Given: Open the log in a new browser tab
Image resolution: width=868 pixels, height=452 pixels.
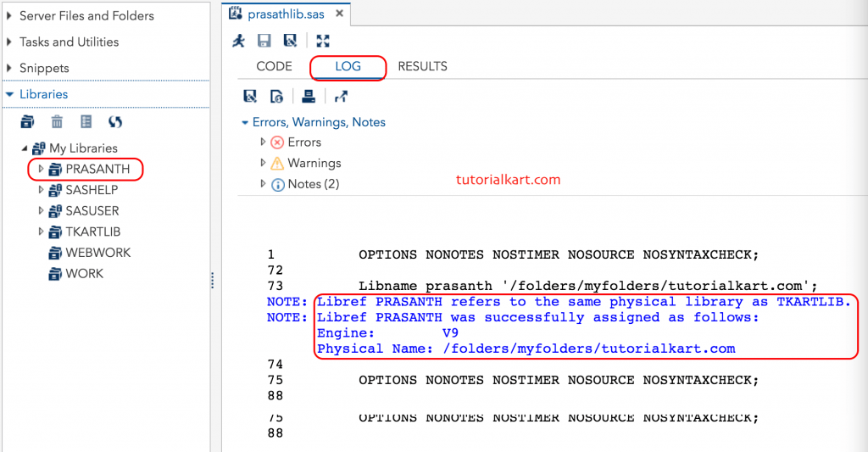Looking at the screenshot, I should [x=341, y=97].
